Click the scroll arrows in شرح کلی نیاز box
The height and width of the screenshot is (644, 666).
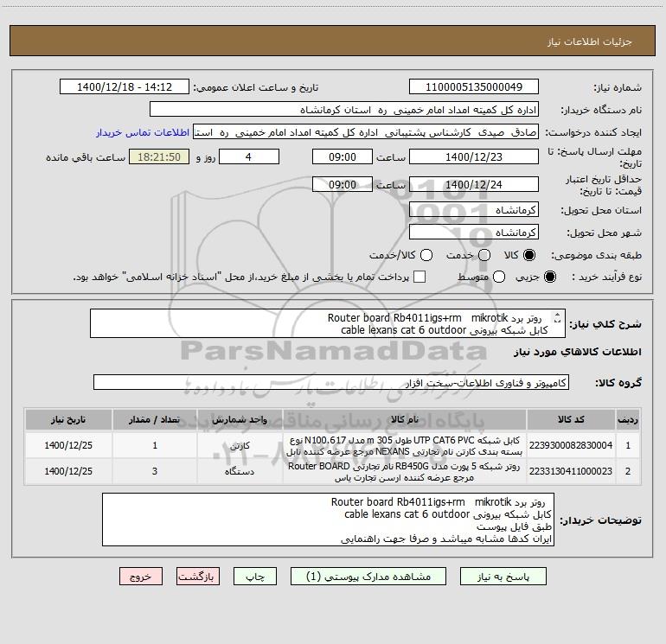click(x=557, y=317)
